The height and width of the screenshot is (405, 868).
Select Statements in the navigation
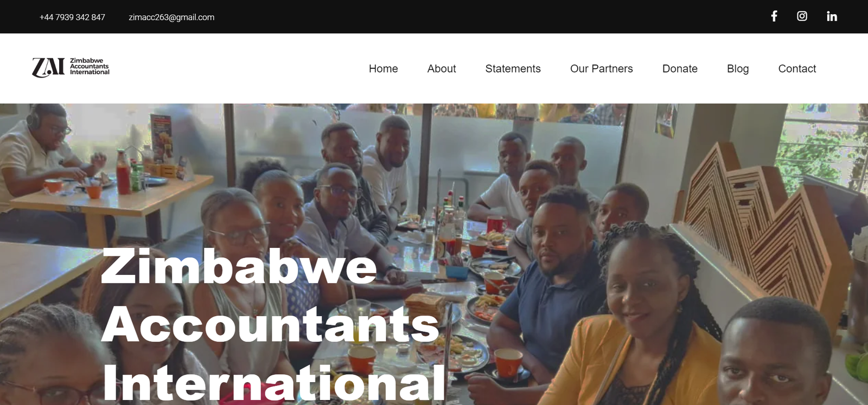513,69
